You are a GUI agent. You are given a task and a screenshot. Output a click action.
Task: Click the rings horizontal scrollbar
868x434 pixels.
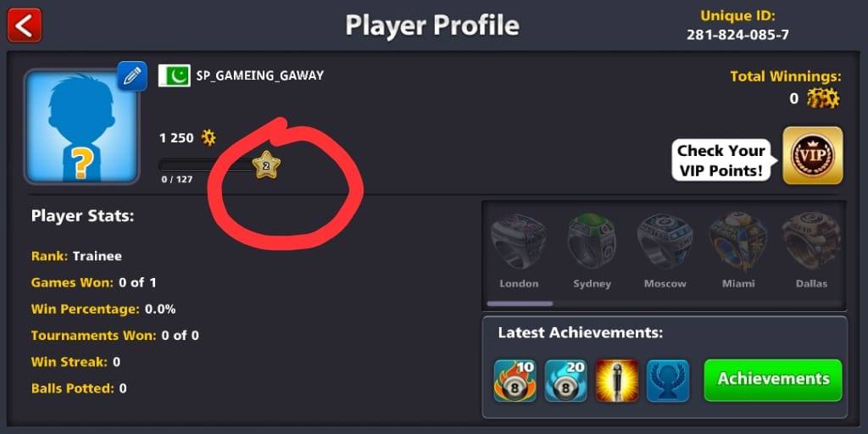pos(520,303)
